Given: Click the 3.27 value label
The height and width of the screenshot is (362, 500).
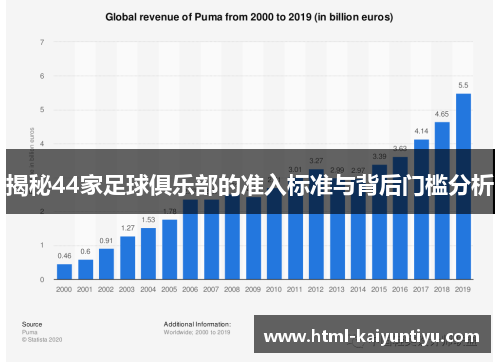Looking at the screenshot, I should pos(316,161).
